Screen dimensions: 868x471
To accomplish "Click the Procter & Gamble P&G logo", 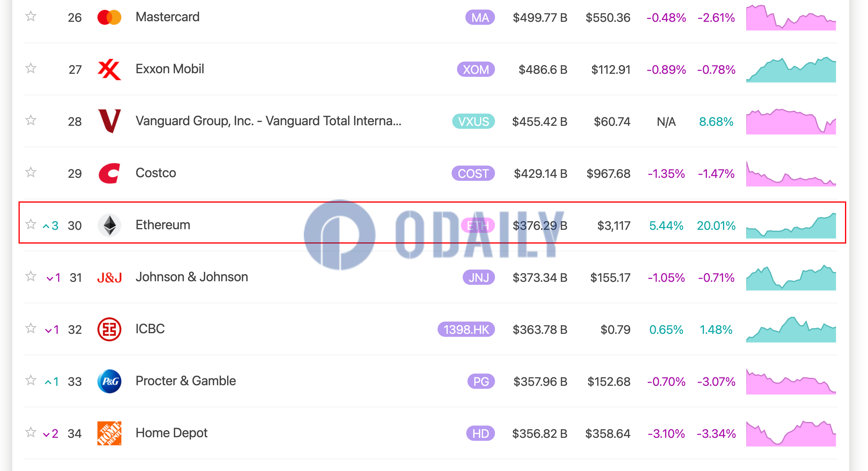I will pyautogui.click(x=109, y=381).
